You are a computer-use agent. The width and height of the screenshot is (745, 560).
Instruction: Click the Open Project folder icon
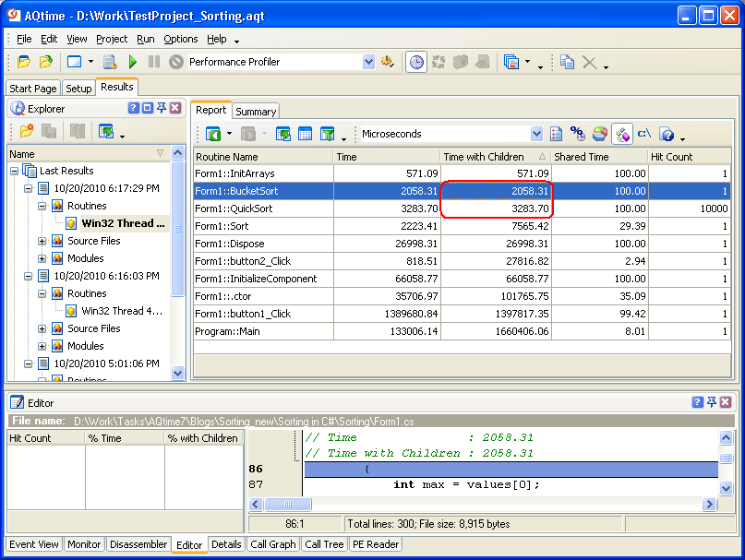pyautogui.click(x=24, y=62)
